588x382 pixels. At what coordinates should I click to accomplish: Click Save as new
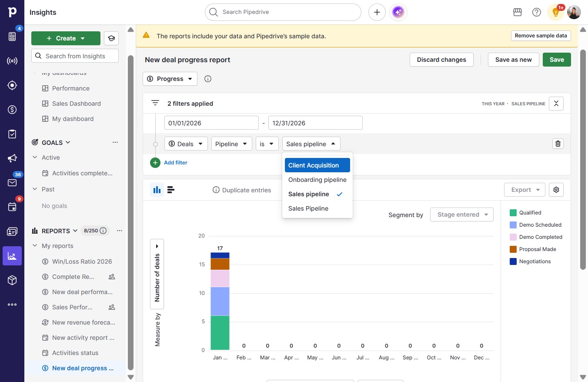(514, 60)
